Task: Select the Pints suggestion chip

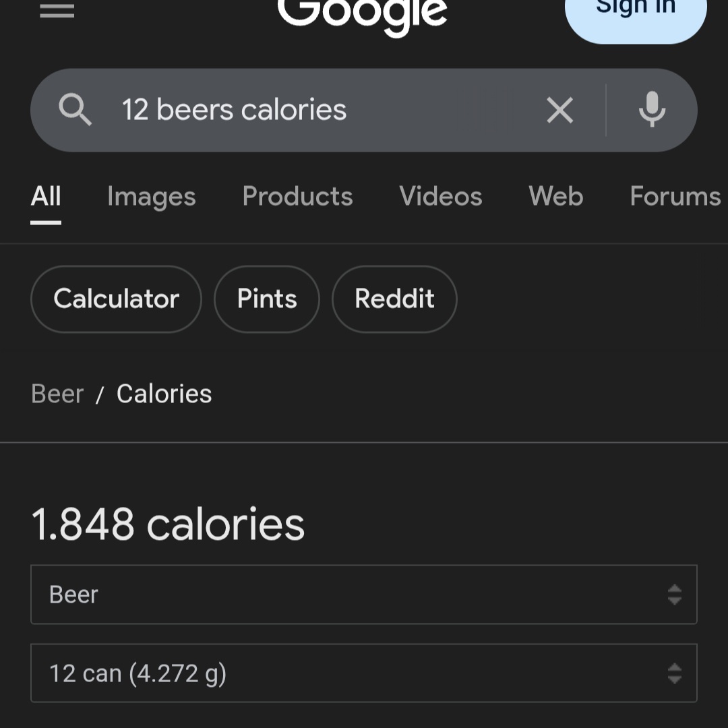Action: (x=267, y=299)
